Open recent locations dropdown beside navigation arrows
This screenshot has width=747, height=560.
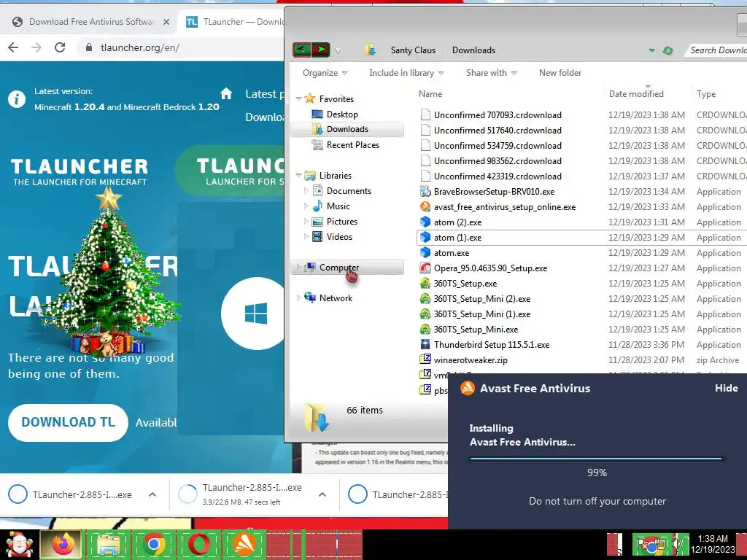(x=338, y=52)
